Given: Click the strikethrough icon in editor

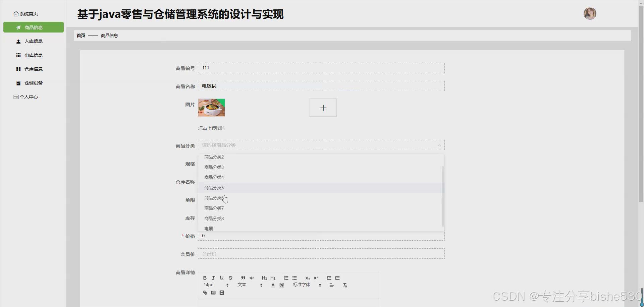Looking at the screenshot, I should [230, 278].
